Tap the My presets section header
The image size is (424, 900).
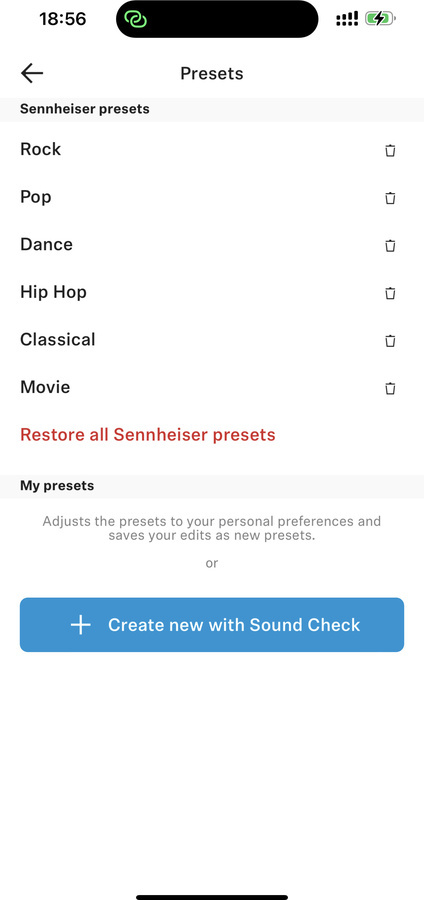point(57,486)
